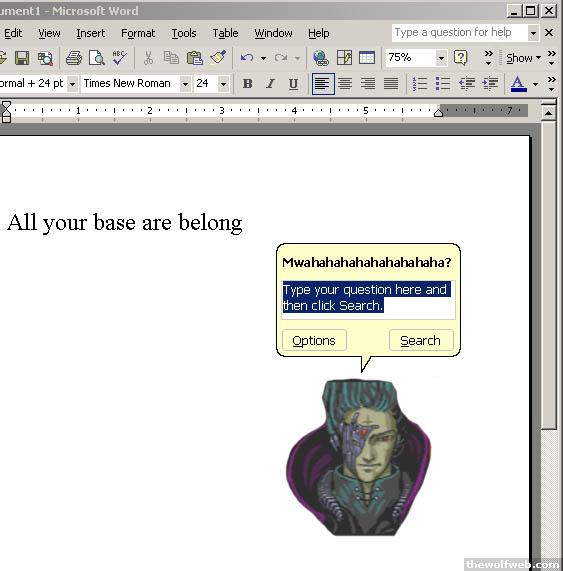The width and height of the screenshot is (563, 571).
Task: Increase the paragraph indent
Action: coord(490,84)
